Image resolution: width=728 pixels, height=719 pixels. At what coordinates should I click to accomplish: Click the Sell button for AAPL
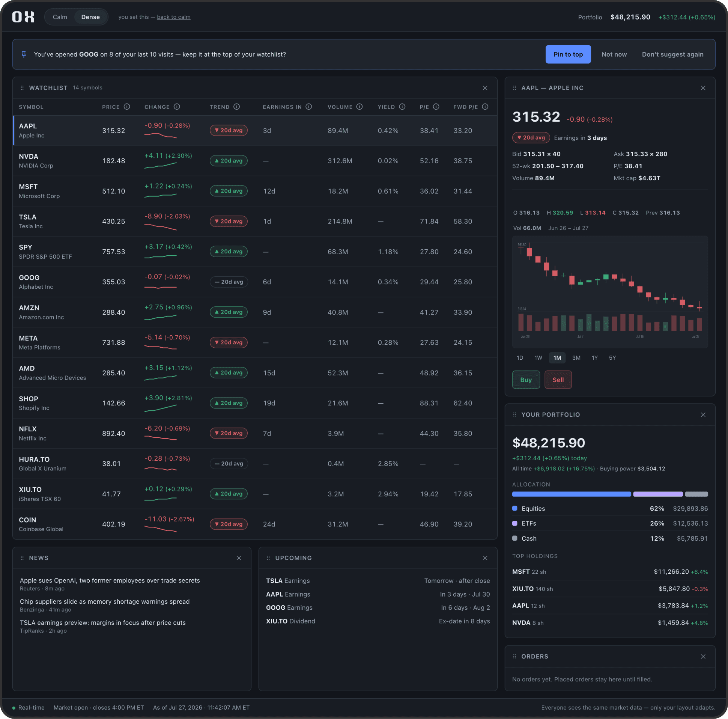tap(558, 379)
